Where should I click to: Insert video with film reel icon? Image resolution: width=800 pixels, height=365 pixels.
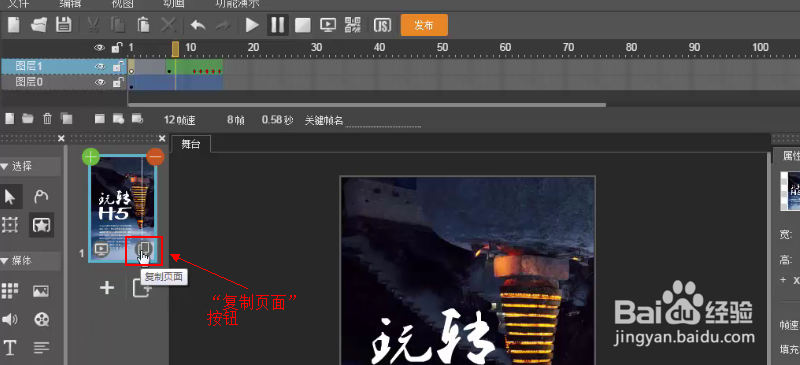point(41,320)
